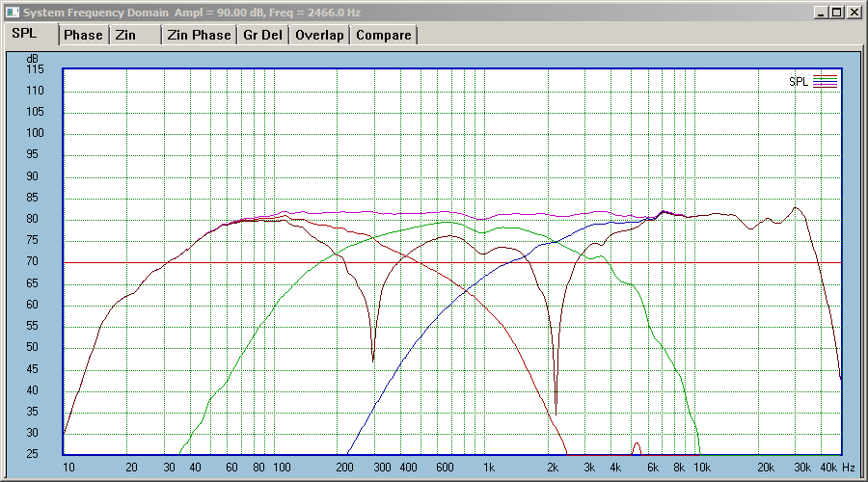Screen dimensions: 868x482
Task: Click the application icon in title bar
Action: [x=13, y=12]
